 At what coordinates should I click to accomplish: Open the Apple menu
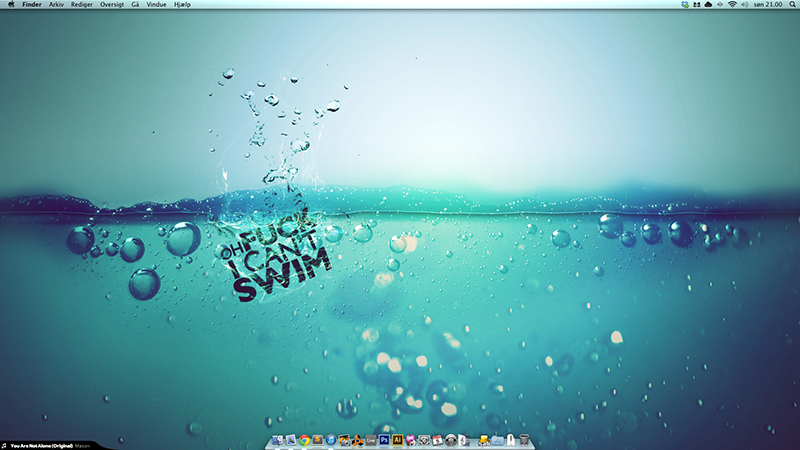click(x=11, y=4)
